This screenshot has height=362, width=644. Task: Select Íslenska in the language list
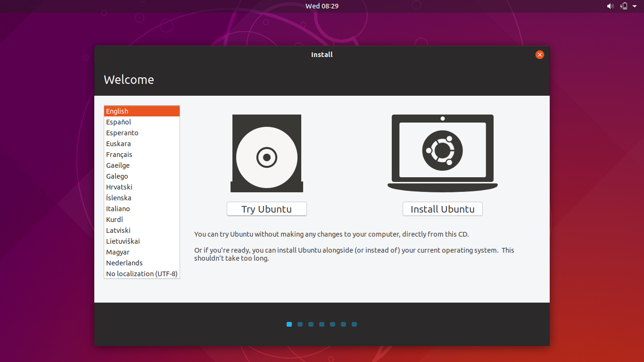(142, 198)
